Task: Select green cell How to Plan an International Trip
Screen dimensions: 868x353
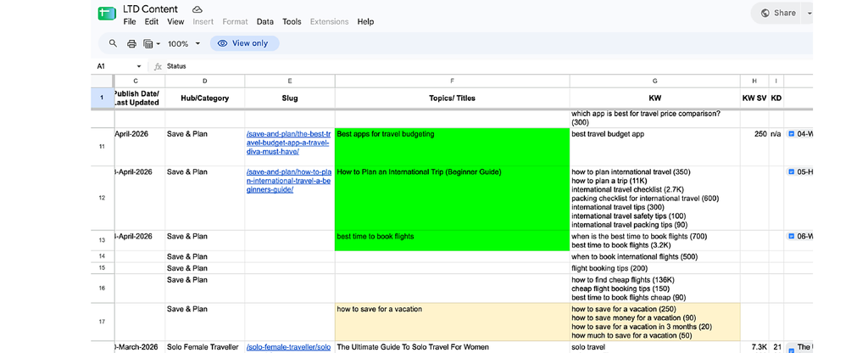Action: (453, 197)
